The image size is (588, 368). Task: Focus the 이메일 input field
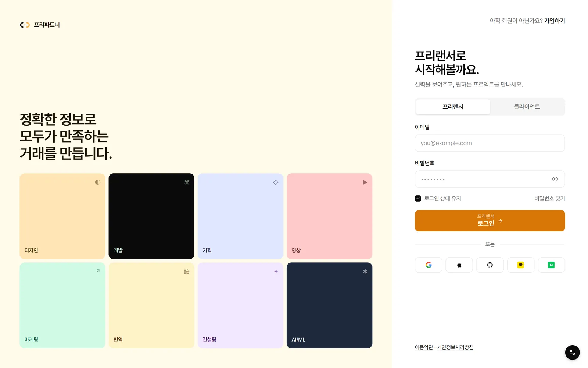490,143
